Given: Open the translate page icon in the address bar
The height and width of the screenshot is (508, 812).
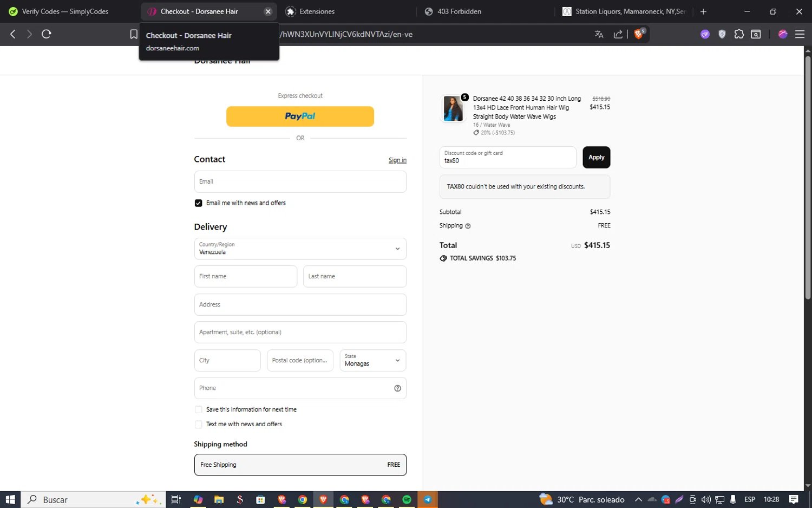Looking at the screenshot, I should click(599, 34).
